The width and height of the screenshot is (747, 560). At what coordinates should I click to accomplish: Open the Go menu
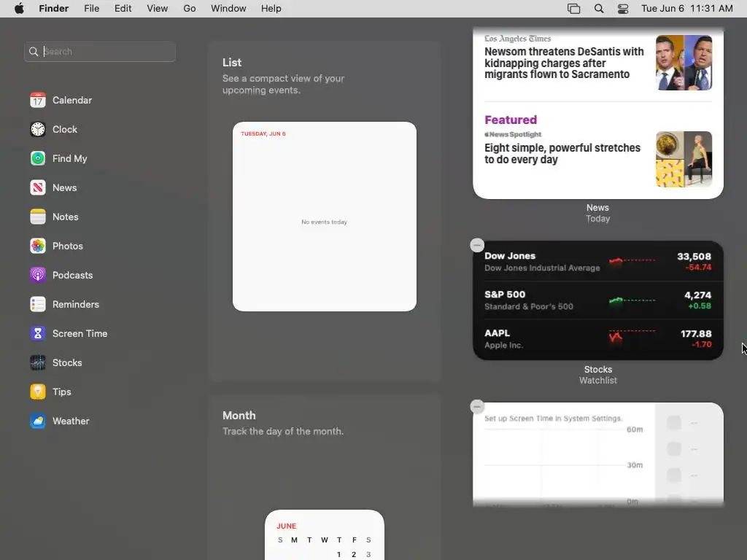pyautogui.click(x=190, y=9)
